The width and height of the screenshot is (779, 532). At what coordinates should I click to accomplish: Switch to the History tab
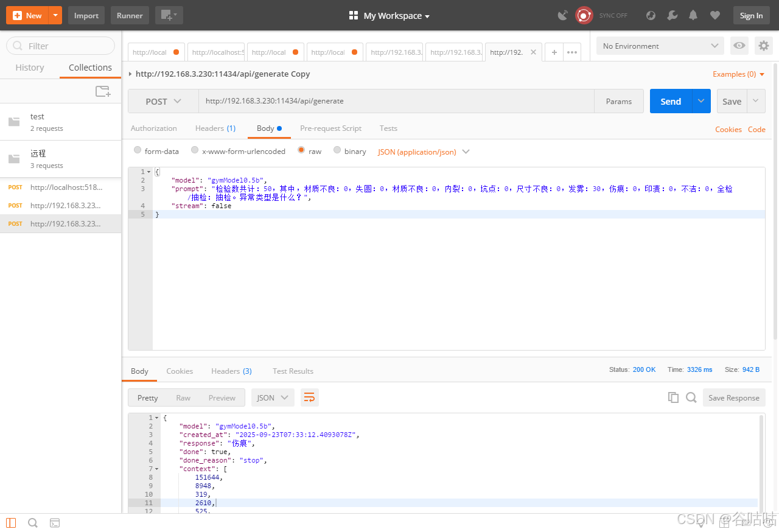click(30, 68)
